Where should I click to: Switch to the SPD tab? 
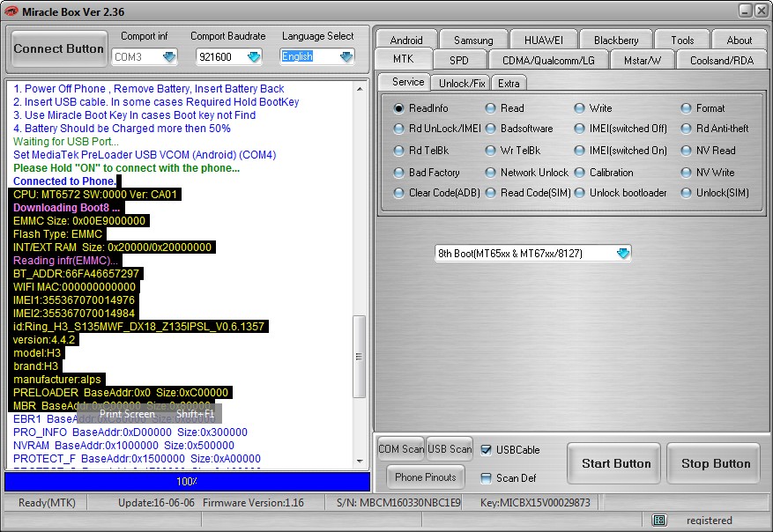tap(459, 60)
